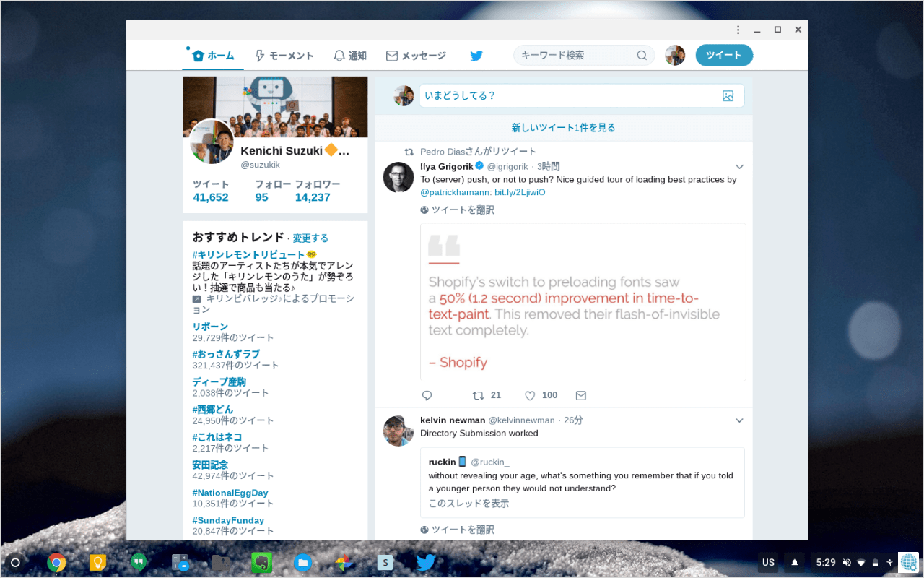
Task: Click the add image icon in compose box
Action: pyautogui.click(x=728, y=95)
